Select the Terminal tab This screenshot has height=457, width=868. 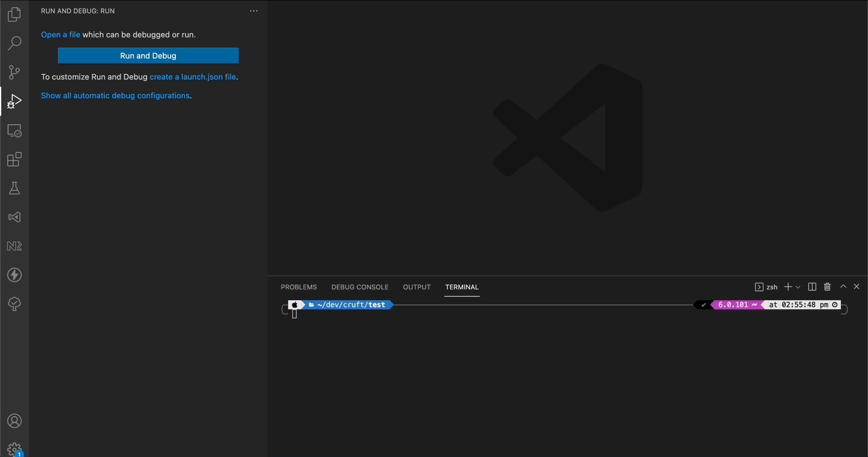coord(462,287)
